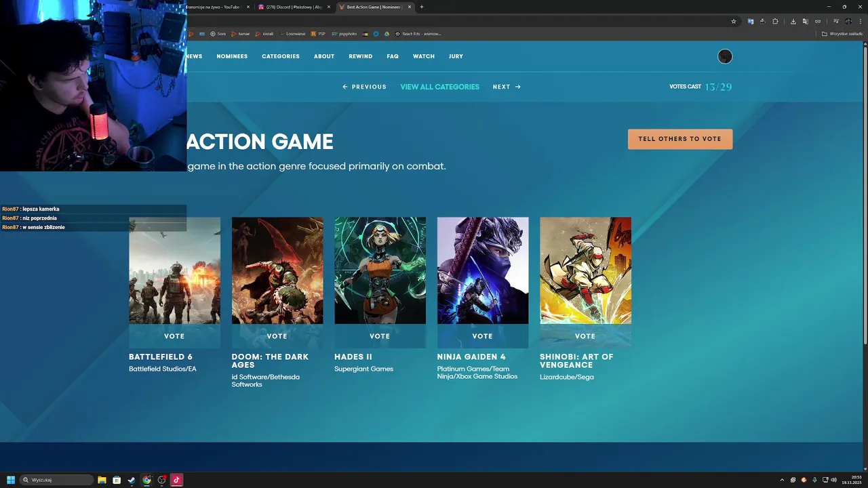Open the TikTok app in taskbar

coord(176,480)
